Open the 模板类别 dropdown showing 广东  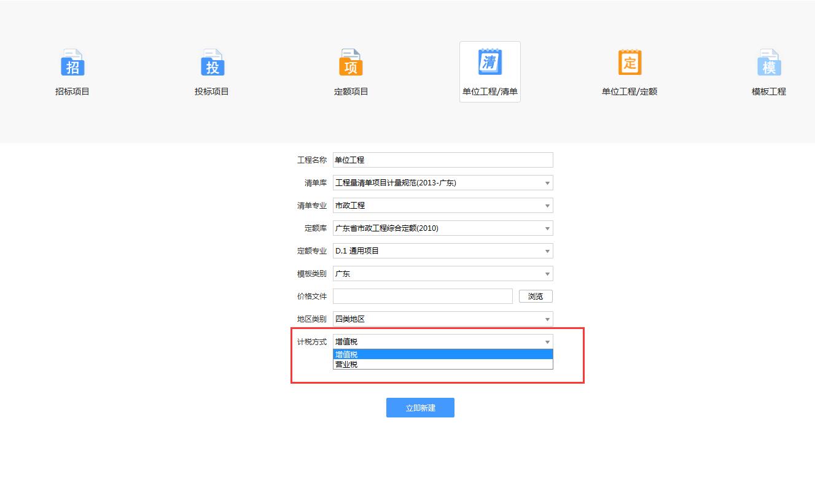click(443, 273)
